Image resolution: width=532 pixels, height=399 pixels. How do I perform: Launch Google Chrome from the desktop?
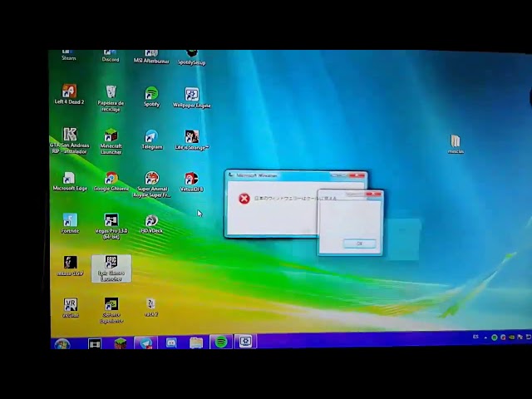pos(111,179)
